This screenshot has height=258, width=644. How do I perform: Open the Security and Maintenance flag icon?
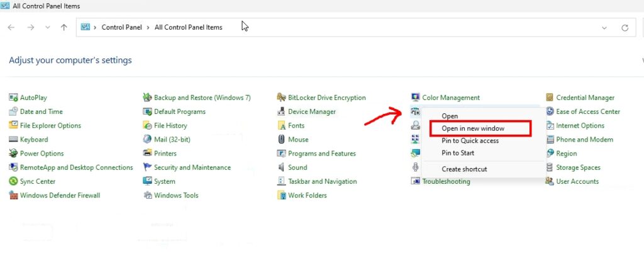coord(147,167)
